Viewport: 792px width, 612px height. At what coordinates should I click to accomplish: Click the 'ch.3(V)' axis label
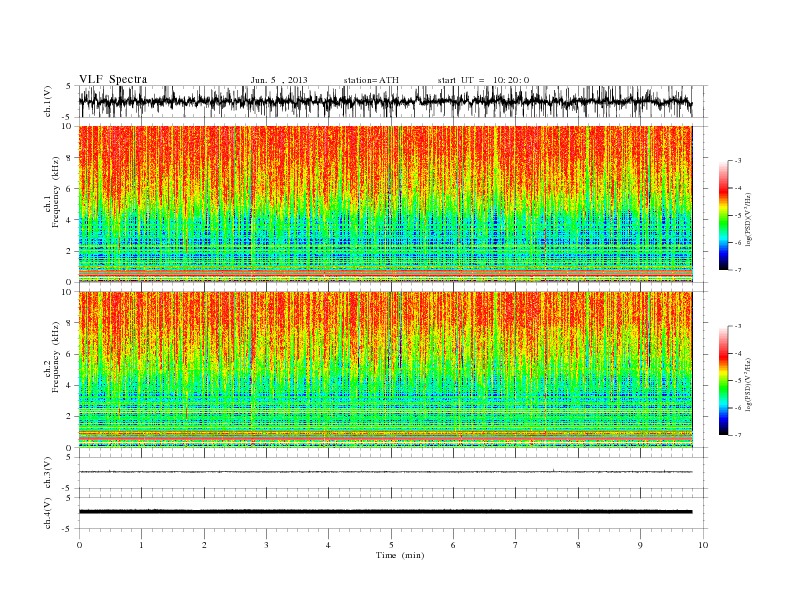[x=48, y=473]
